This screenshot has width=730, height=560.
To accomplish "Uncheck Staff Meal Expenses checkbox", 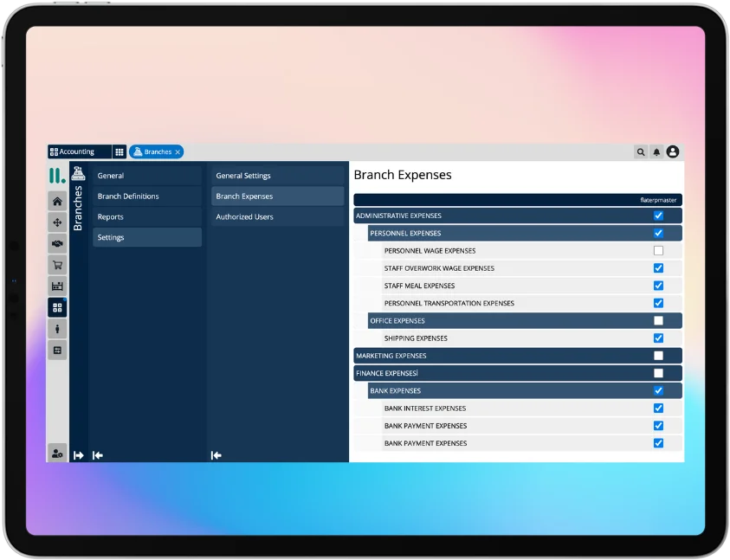I will [658, 286].
